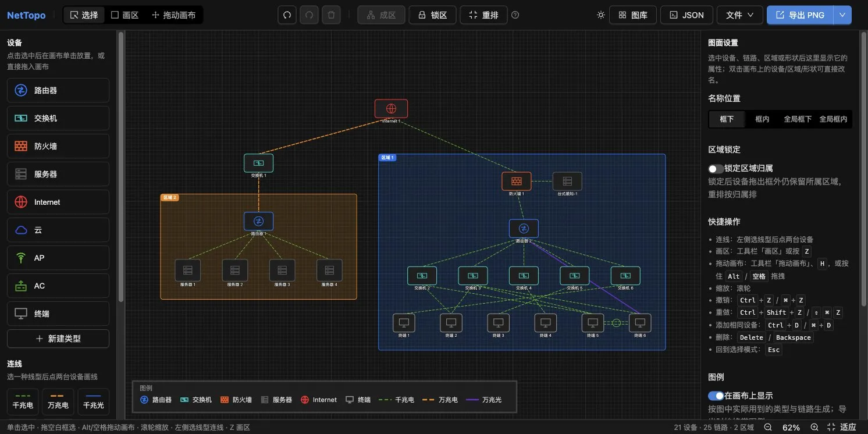Image resolution: width=868 pixels, height=434 pixels.
Task: Click the 新建类型 new type button
Action: (58, 339)
